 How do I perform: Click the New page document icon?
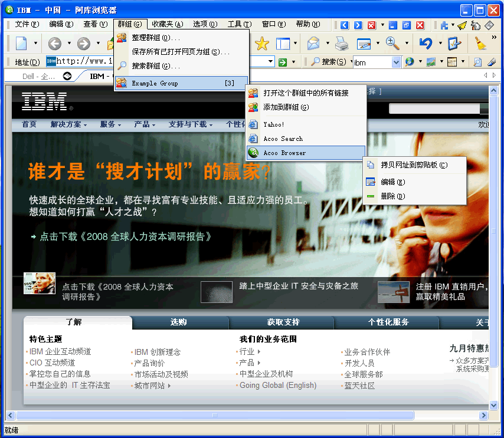21,44
